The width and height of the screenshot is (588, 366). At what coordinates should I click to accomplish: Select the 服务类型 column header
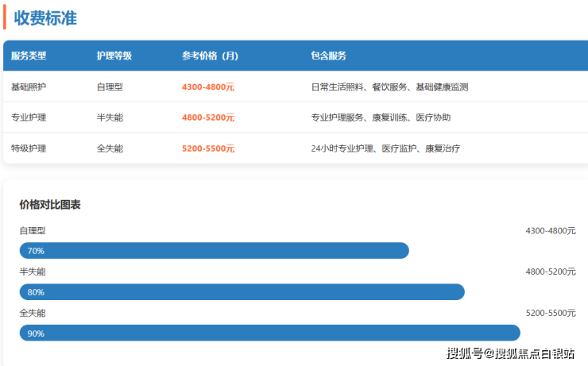(29, 56)
